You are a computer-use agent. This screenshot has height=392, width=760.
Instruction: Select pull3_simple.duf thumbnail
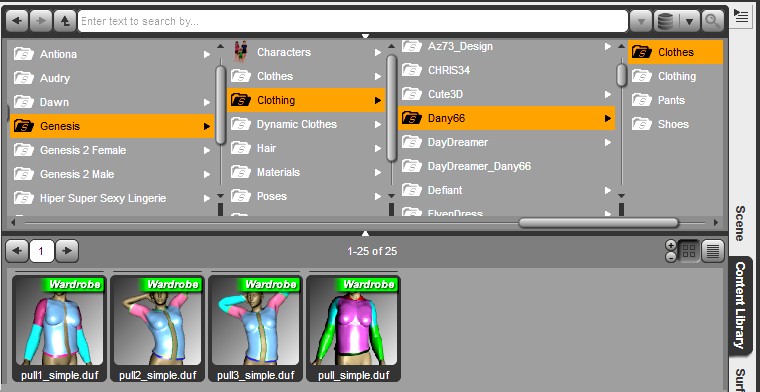[255, 329]
